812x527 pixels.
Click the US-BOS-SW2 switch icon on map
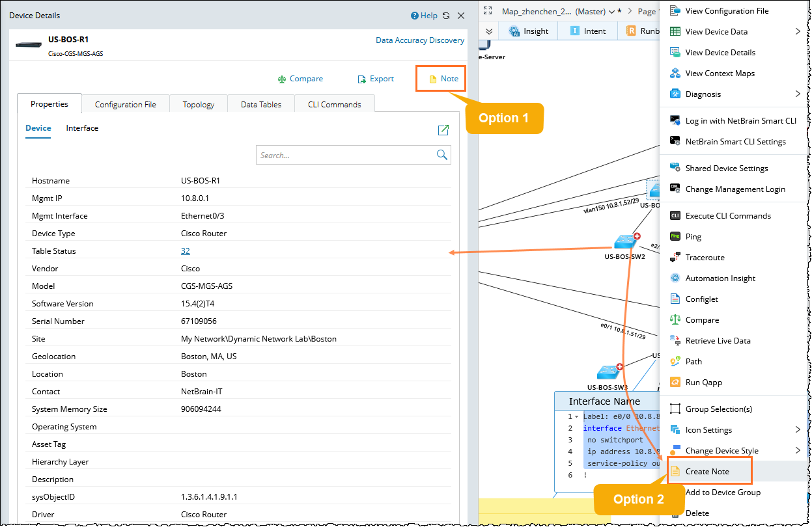coord(624,241)
